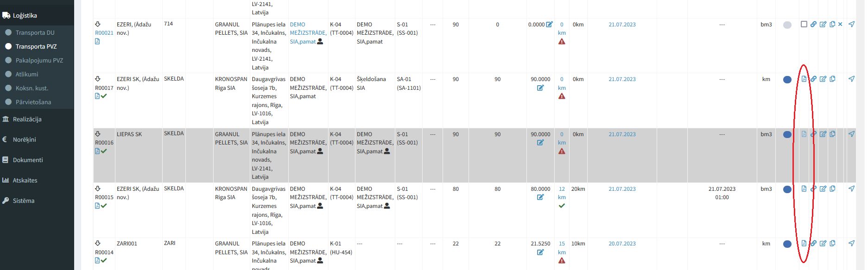The width and height of the screenshot is (868, 270).
Task: Click the navigation arrow icon for row R00017
Action: [x=851, y=79]
